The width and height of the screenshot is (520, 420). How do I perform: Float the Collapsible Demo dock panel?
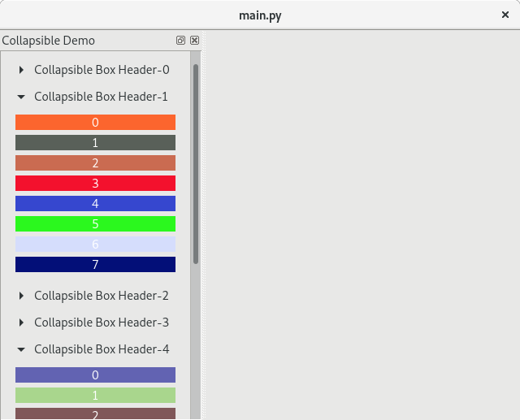point(180,41)
